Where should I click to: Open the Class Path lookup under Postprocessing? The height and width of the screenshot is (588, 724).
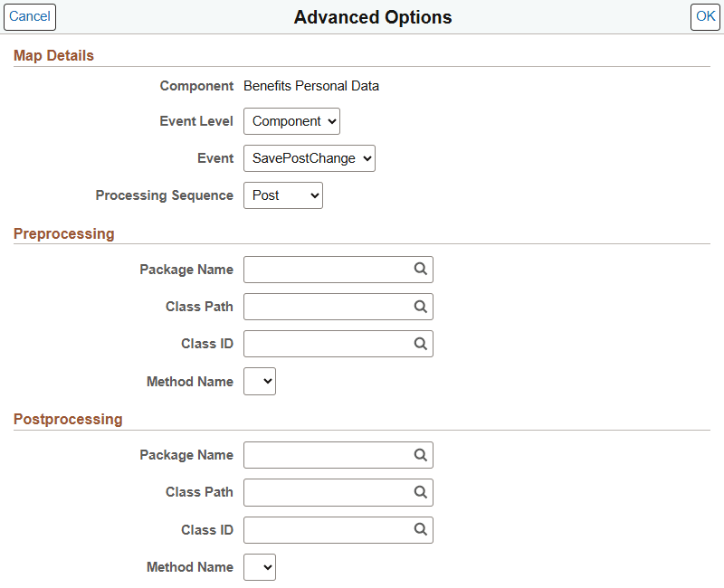coord(420,491)
